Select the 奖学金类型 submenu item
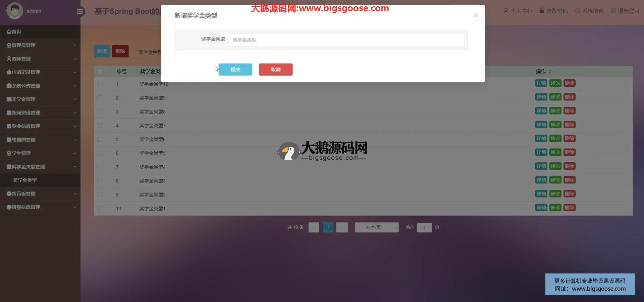644x302 pixels. [x=25, y=180]
